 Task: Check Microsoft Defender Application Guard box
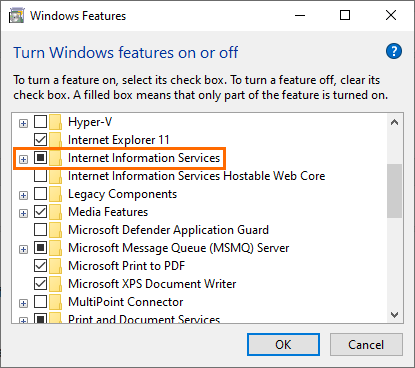click(x=40, y=229)
